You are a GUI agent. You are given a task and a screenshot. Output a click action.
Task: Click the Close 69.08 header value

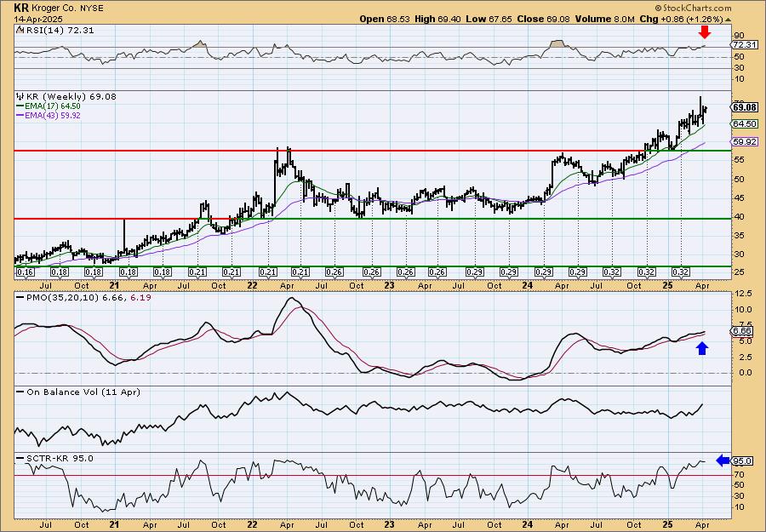coord(544,19)
